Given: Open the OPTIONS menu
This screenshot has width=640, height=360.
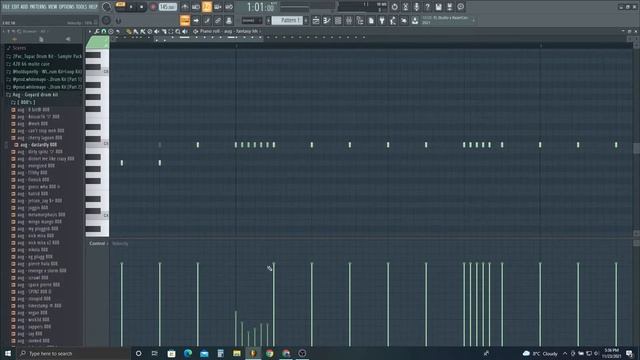Looking at the screenshot, I should click(67, 7).
